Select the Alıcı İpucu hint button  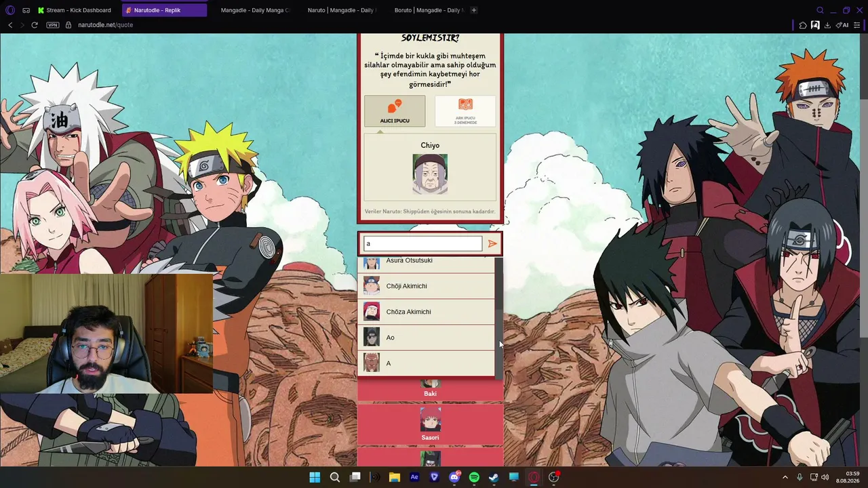click(x=395, y=111)
